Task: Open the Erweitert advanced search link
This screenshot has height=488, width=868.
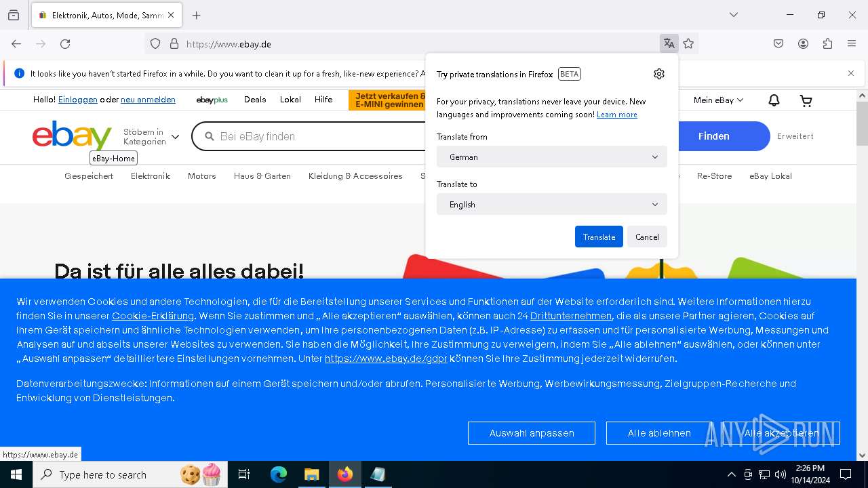Action: click(795, 136)
